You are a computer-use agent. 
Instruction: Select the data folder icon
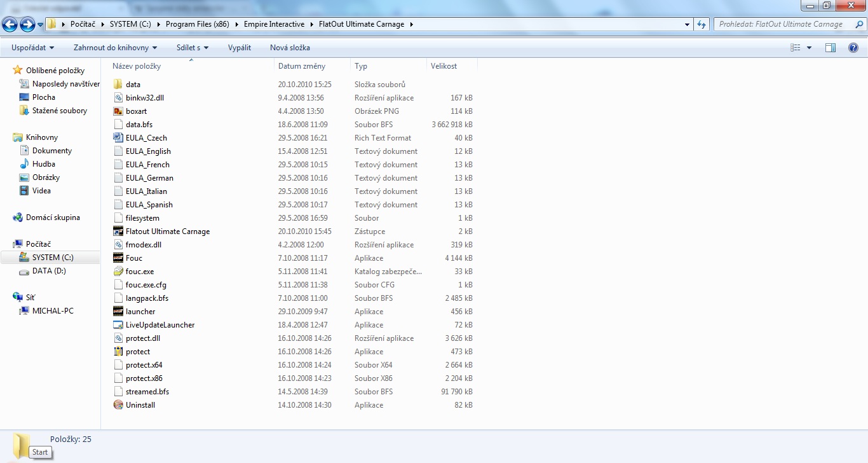pyautogui.click(x=118, y=85)
